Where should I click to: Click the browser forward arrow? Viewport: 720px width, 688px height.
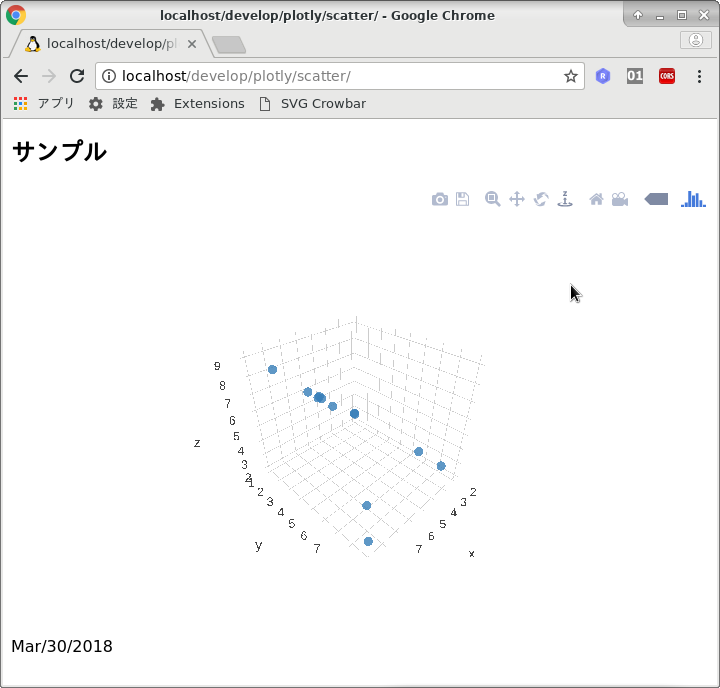[49, 76]
